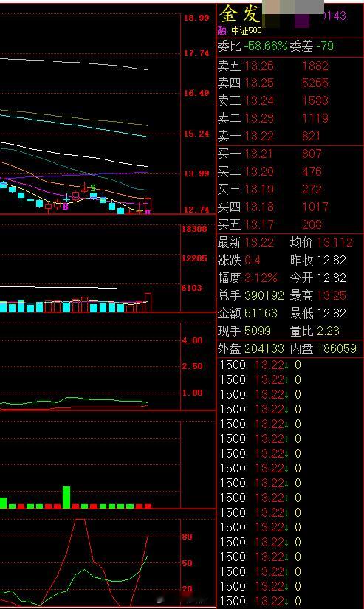
Task: Click the 幅度 3.12% field
Action: 247,278
